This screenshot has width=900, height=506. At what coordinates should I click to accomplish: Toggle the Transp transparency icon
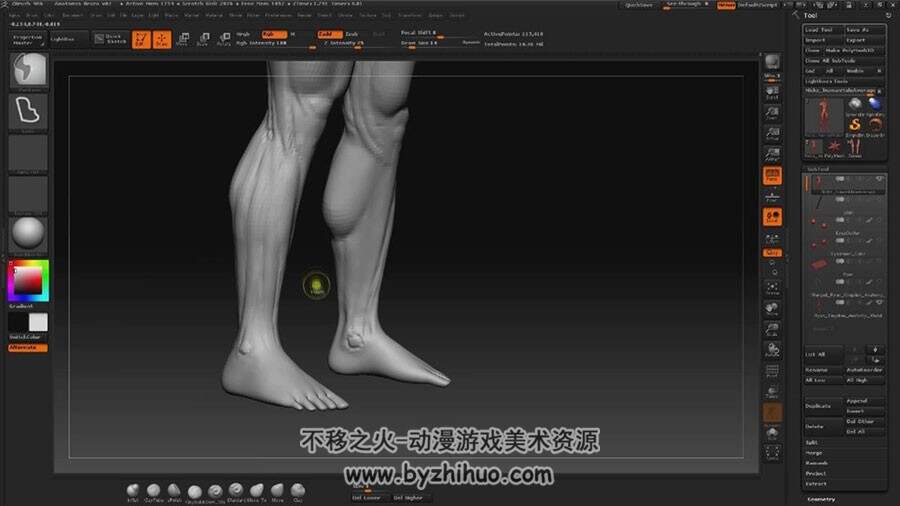point(772,392)
